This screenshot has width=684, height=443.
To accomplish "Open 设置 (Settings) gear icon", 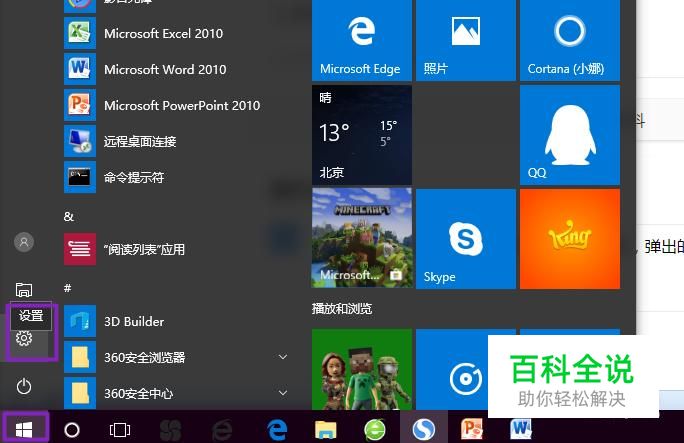I will (24, 338).
